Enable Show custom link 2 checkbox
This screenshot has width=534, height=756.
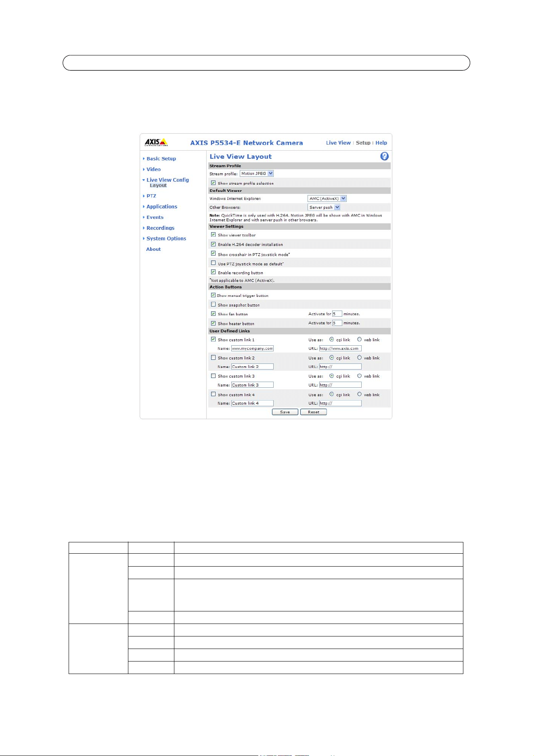click(213, 357)
